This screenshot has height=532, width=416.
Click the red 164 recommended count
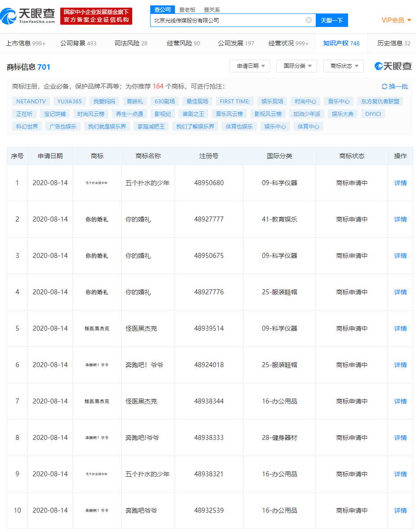158,86
